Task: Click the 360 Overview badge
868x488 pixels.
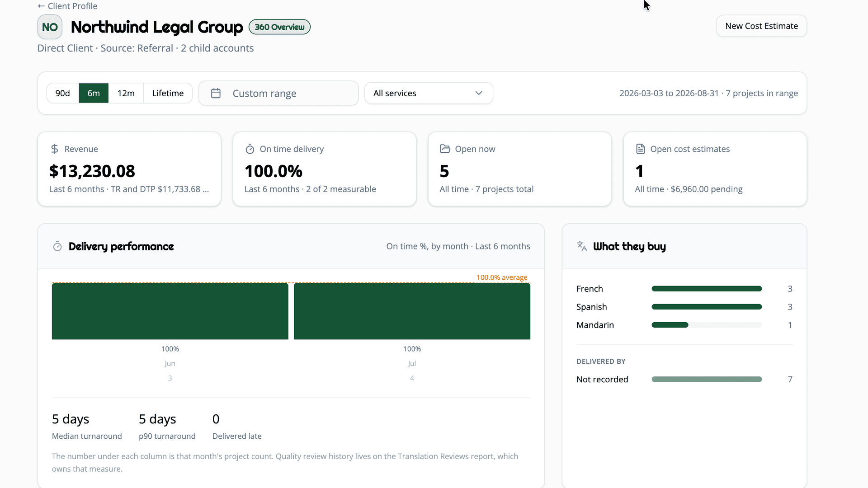Action: 279,27
